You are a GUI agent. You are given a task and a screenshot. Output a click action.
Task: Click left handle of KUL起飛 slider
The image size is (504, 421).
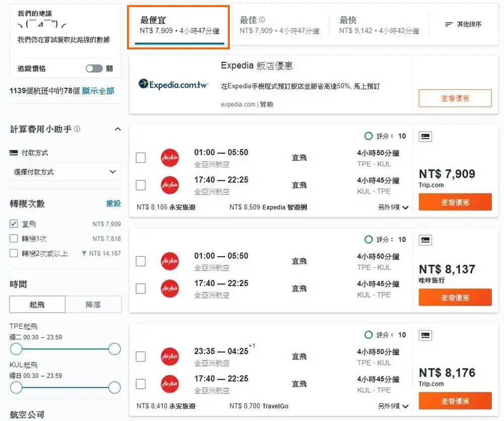[x=16, y=388]
